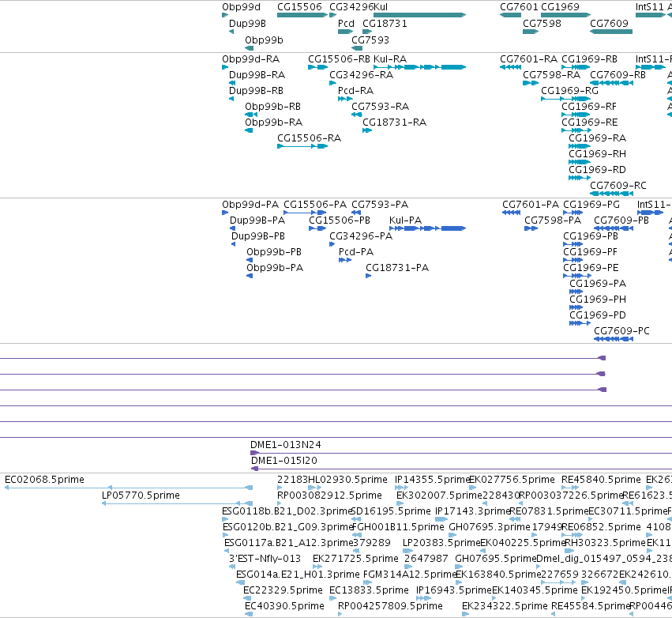Screen dimensions: 672x618
Task: Click the CG1969-RD transcript label
Action: coord(597,170)
